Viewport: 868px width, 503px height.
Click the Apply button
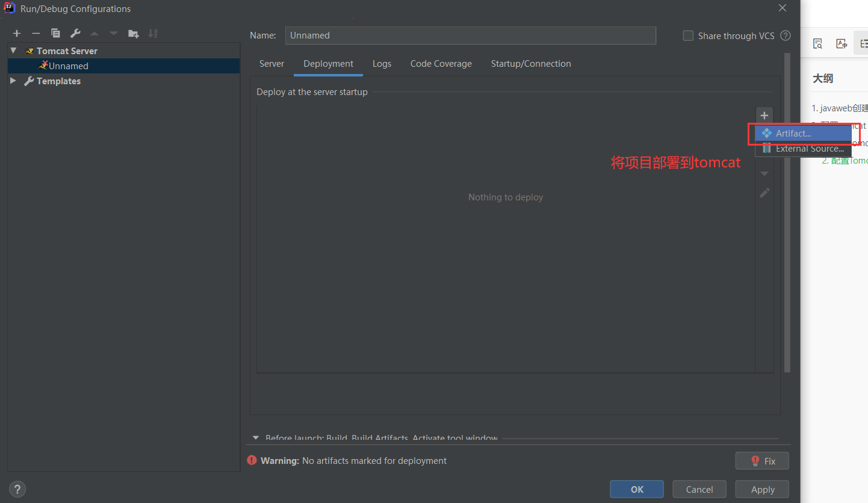point(762,489)
